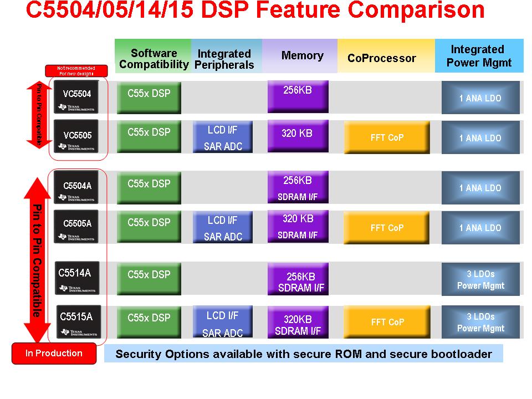
Task: Click C55x DSP block in VC5504 row
Action: pyautogui.click(x=149, y=98)
